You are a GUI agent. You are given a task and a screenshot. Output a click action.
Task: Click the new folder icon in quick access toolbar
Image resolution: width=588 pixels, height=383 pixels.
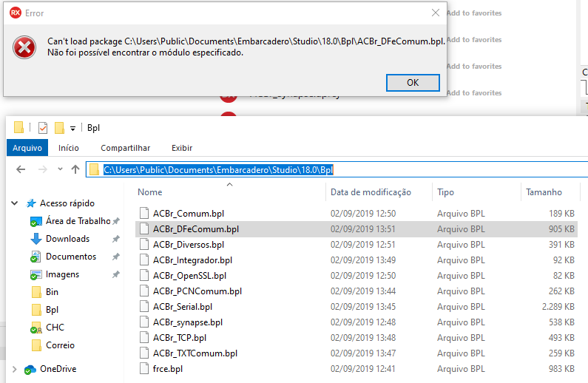pos(59,128)
